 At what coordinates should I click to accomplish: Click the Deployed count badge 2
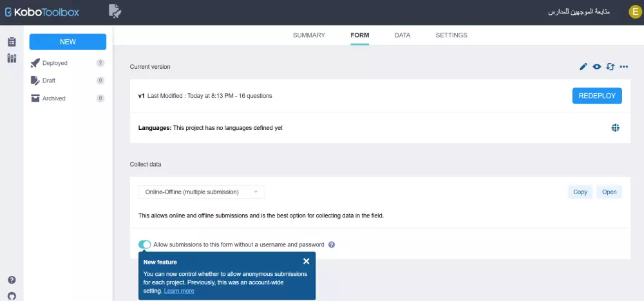point(100,63)
